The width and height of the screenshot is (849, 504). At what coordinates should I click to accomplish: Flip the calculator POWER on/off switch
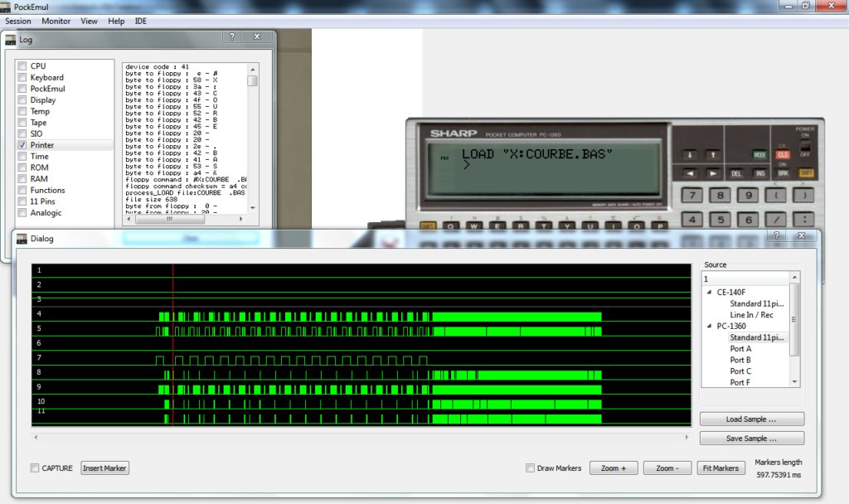(x=805, y=146)
